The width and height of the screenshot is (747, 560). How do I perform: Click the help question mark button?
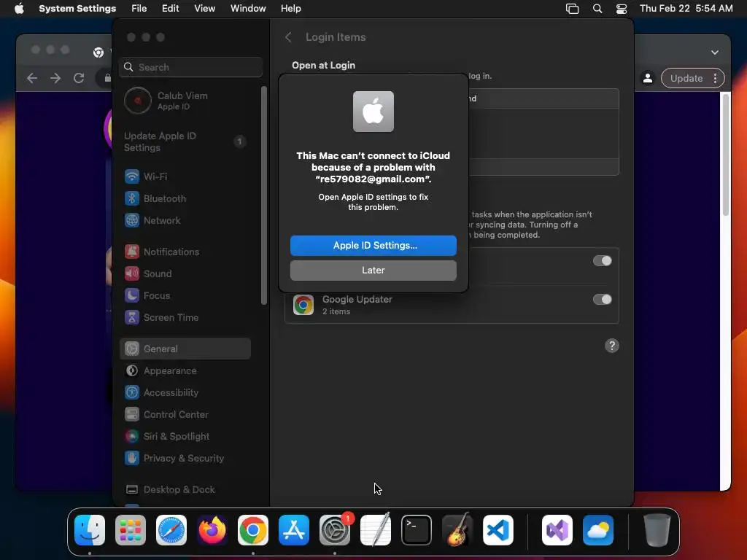coord(612,346)
